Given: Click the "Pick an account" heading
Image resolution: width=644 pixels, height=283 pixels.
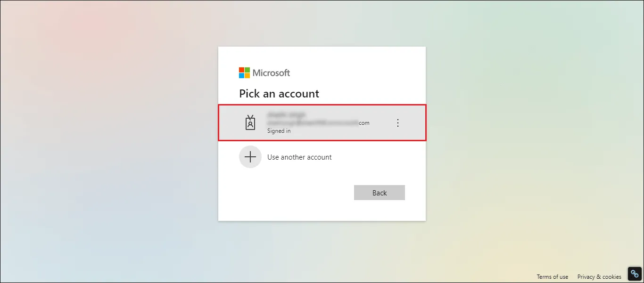Looking at the screenshot, I should tap(279, 94).
